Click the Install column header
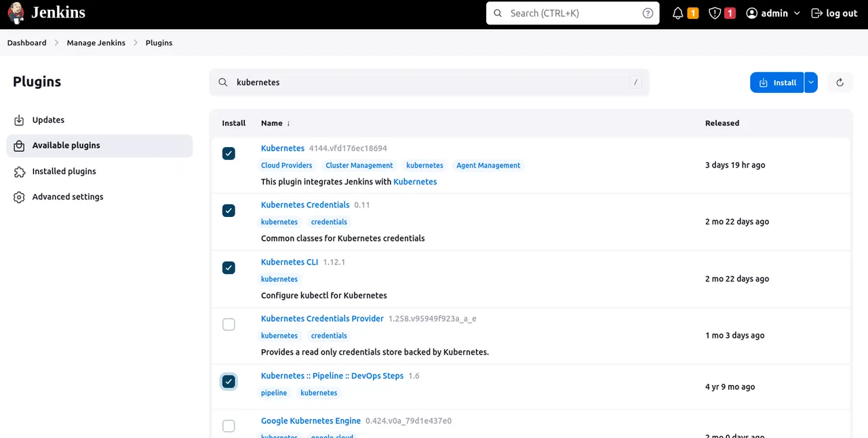This screenshot has width=868, height=438. (234, 123)
